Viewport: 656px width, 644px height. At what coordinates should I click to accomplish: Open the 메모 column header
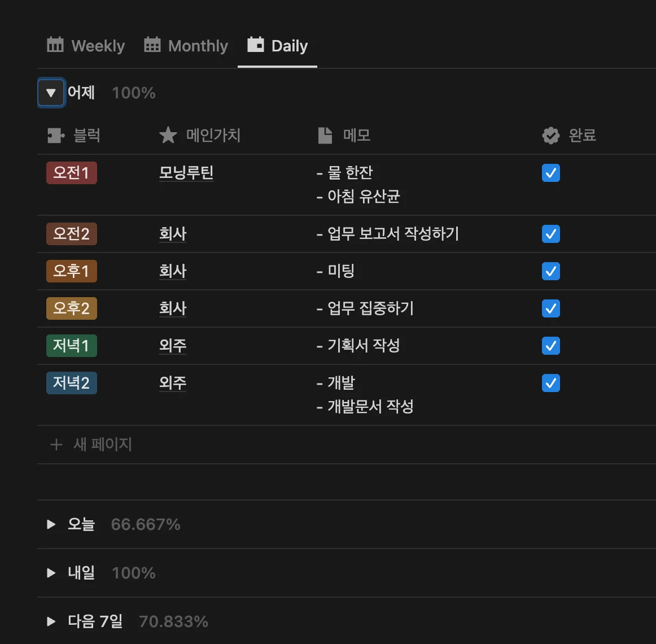coord(344,135)
